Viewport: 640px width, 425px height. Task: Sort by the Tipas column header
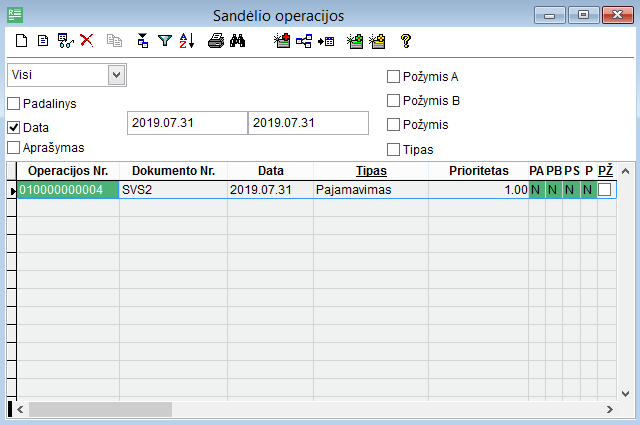371,171
